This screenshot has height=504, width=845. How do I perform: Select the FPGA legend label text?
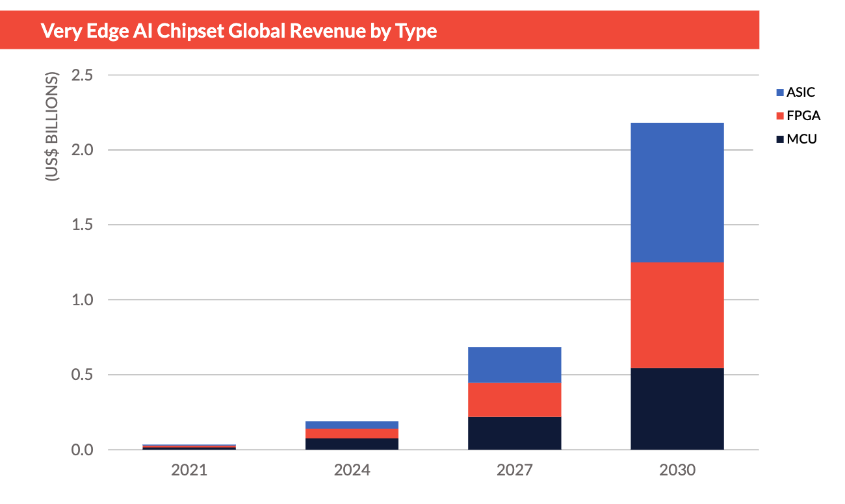(x=803, y=116)
